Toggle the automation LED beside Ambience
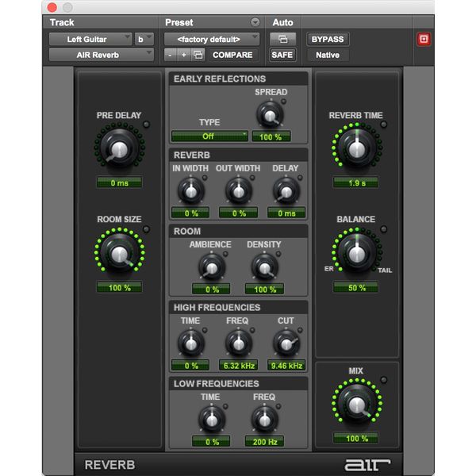The height and width of the screenshot is (476, 476). pyautogui.click(x=225, y=254)
